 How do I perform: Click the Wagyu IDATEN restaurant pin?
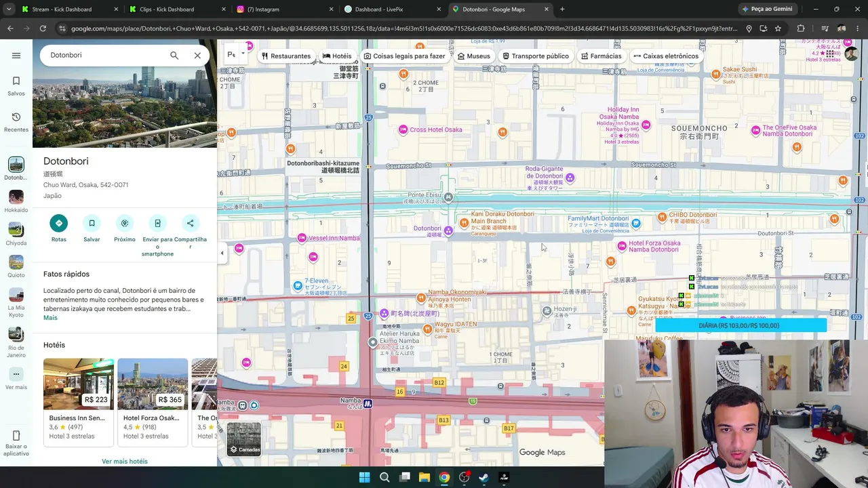(427, 329)
